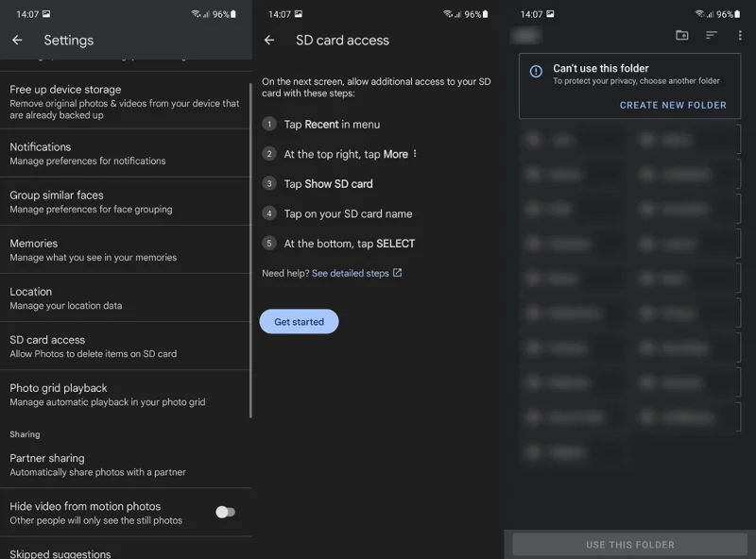Tap the Get started button
Viewport: 756px width, 559px height.
pos(299,321)
